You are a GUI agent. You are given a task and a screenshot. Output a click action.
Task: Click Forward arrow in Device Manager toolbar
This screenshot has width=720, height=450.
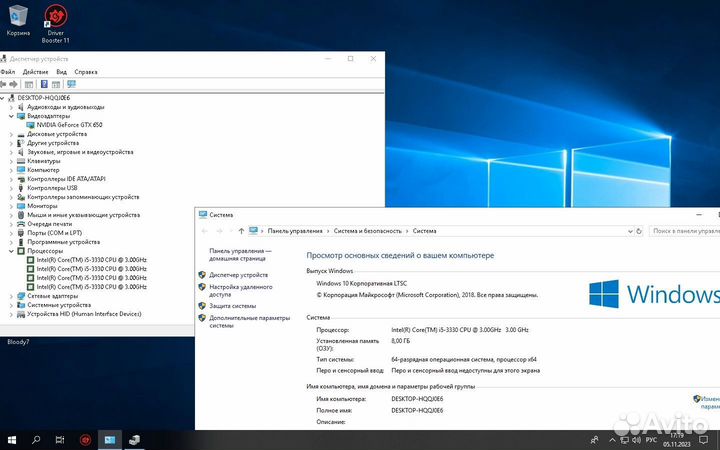(13, 84)
